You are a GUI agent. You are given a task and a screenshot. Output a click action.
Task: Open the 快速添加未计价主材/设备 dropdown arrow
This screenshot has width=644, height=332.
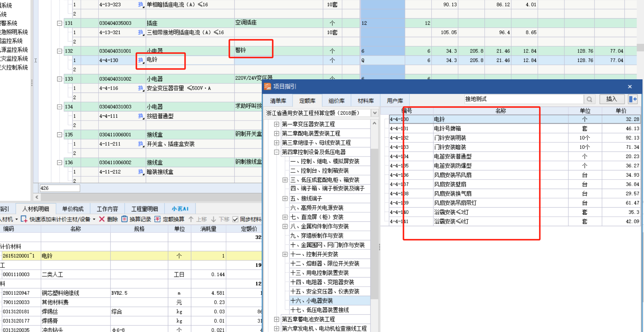click(94, 219)
